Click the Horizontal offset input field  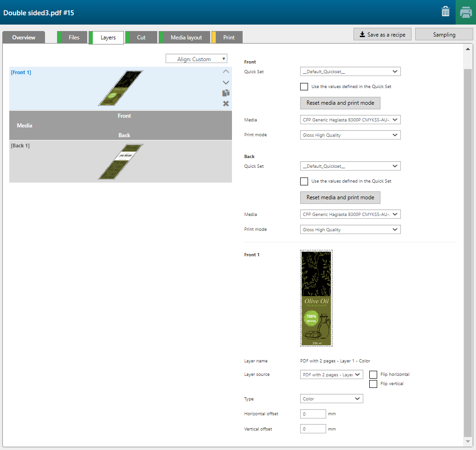pyautogui.click(x=313, y=414)
